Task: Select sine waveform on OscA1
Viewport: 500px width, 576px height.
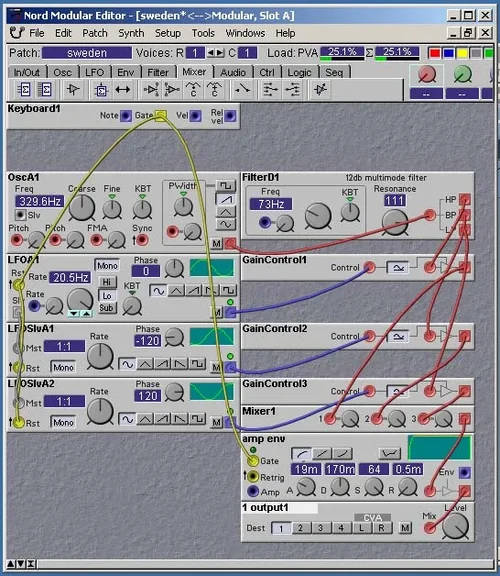Action: click(x=226, y=224)
